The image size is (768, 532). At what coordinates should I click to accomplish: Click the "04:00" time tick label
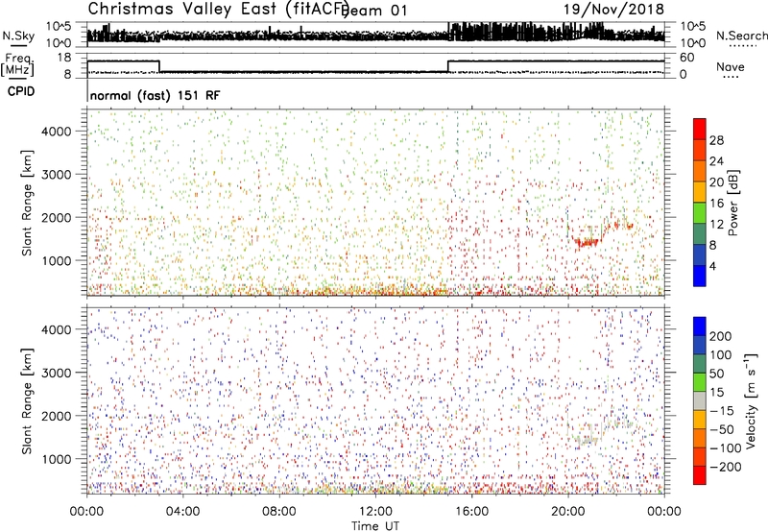[x=182, y=512]
